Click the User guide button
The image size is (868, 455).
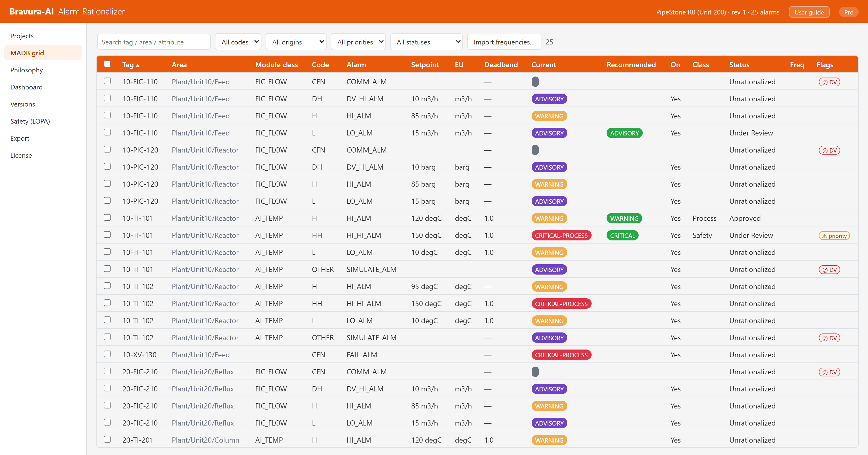click(x=809, y=12)
